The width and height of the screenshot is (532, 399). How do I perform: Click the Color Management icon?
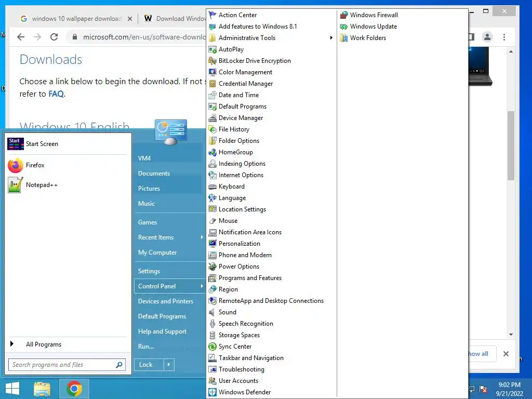pos(212,72)
